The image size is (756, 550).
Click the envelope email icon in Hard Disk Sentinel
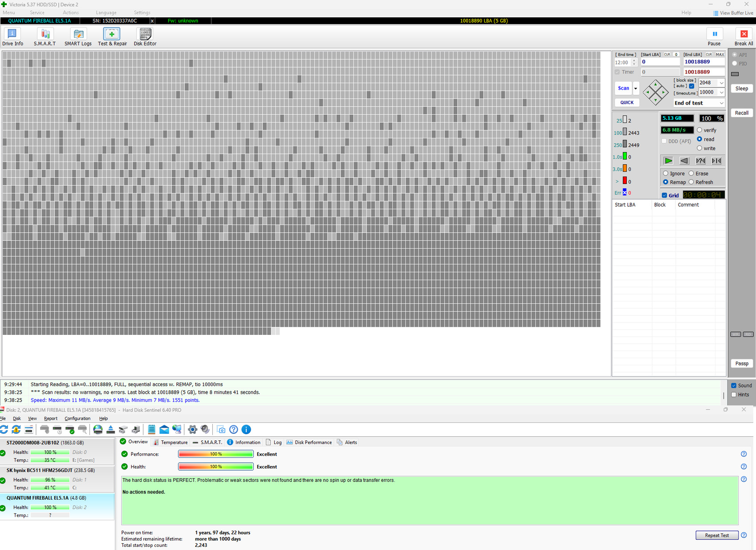pos(164,429)
